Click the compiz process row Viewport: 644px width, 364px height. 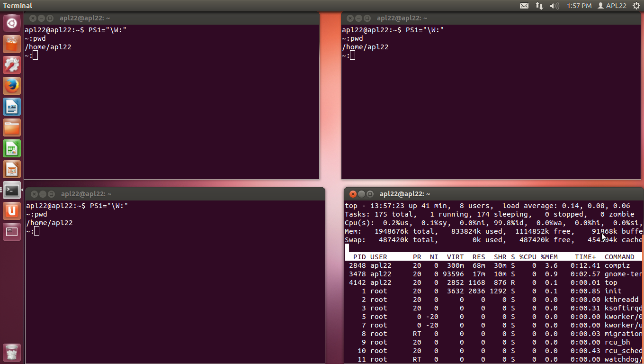[493, 265]
